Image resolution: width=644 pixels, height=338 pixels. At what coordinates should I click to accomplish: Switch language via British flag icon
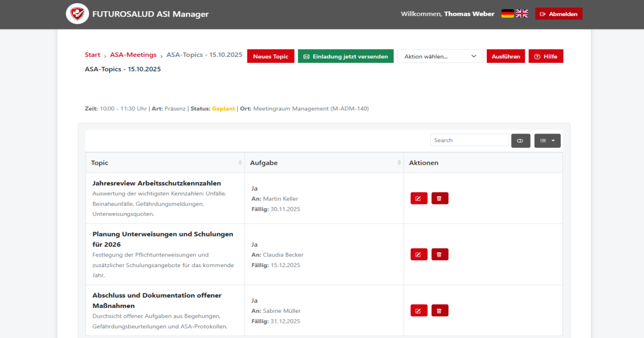(521, 13)
